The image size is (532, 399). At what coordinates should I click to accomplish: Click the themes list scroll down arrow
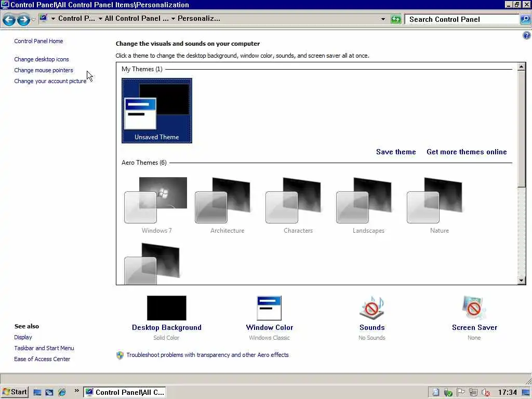click(x=522, y=280)
